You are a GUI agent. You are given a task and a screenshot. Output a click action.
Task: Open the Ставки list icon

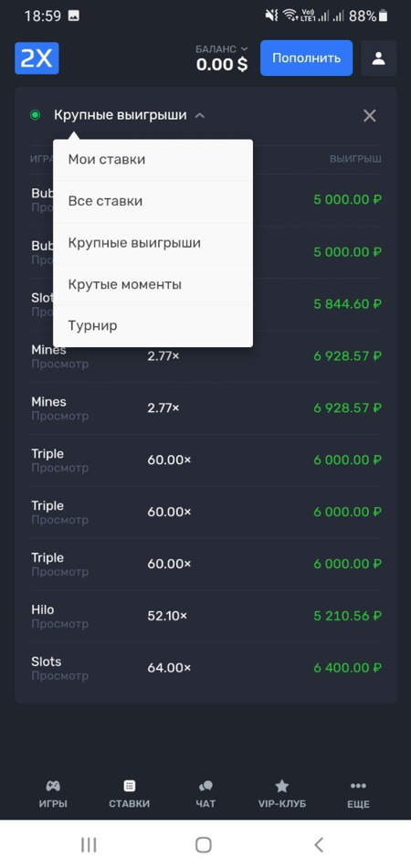(130, 786)
